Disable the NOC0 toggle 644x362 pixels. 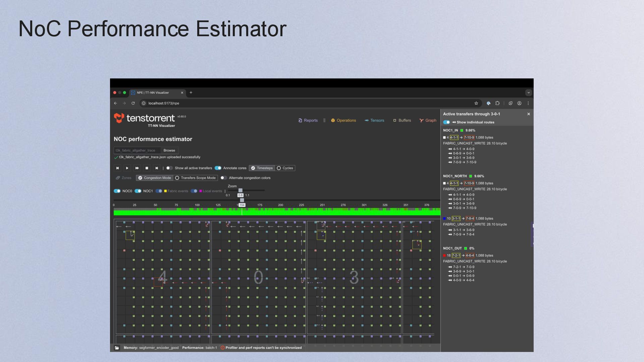point(117,191)
